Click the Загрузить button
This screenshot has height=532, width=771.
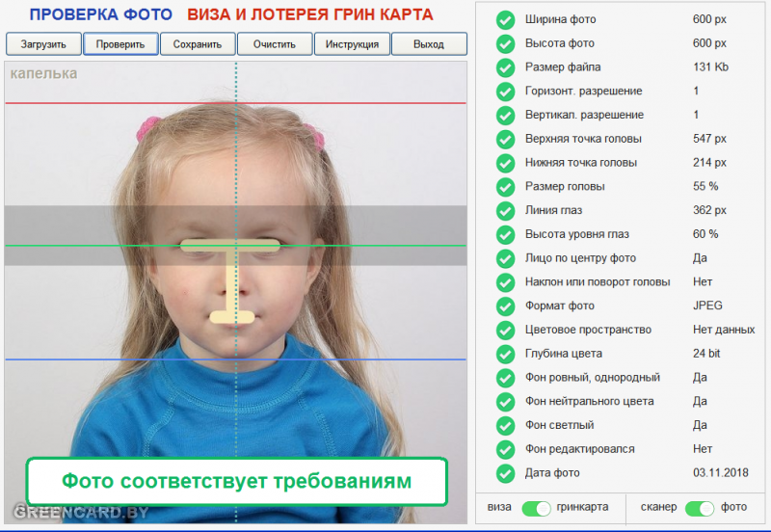click(43, 44)
